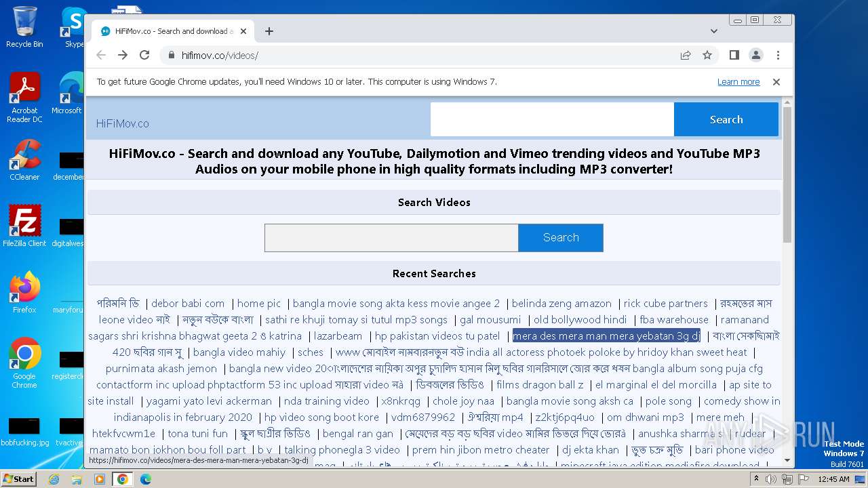Screen dimensions: 868x488
Task: Select the HiFiMov.co browser tab
Action: [173, 31]
